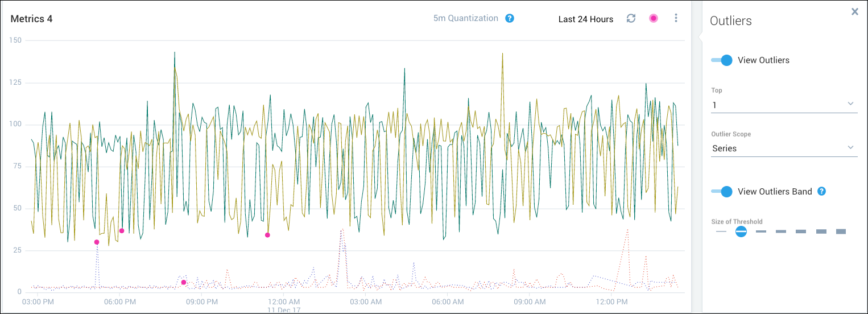Click the lowest outlier dot before 09:00 PM

(x=183, y=282)
